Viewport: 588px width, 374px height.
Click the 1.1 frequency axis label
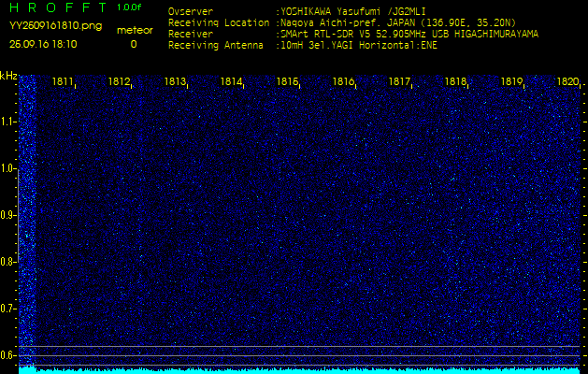pyautogui.click(x=8, y=122)
